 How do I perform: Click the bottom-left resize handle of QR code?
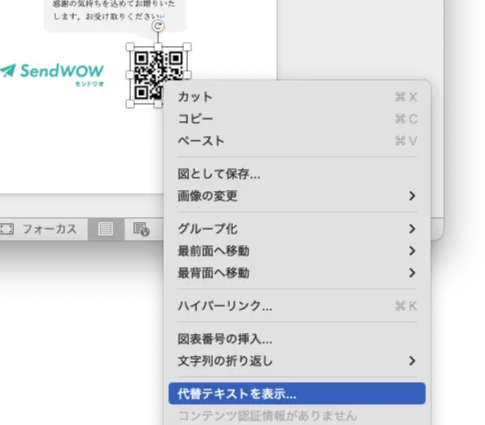point(130,104)
